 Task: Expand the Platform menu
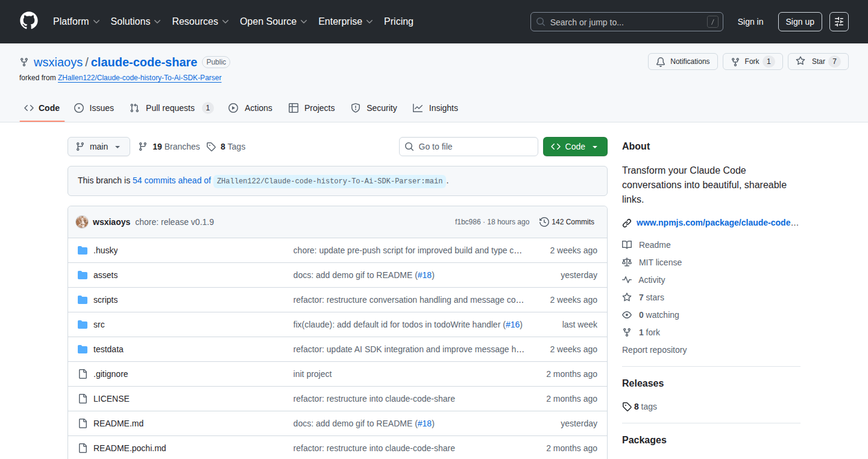76,21
